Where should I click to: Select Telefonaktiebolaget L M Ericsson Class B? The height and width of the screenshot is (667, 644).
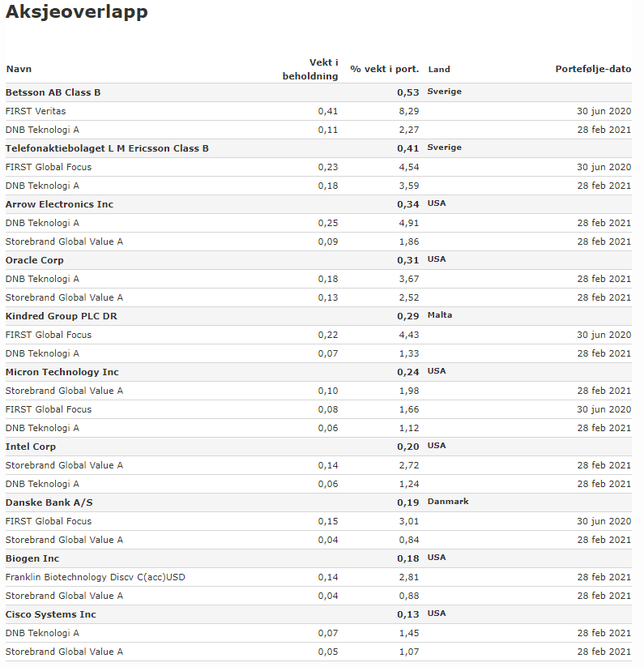107,148
